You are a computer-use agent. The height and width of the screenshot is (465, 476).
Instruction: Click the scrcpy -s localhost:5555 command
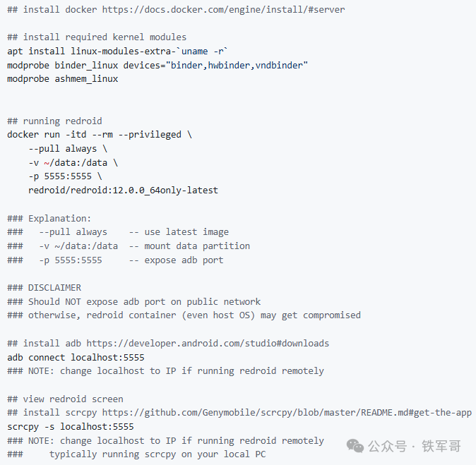pos(71,427)
